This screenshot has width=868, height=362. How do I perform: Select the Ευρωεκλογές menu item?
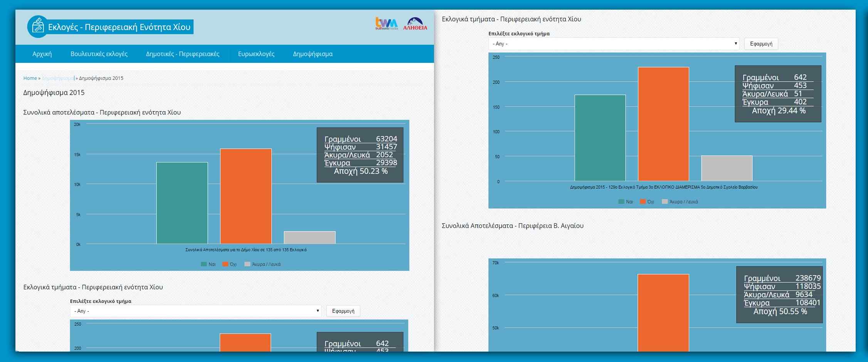pyautogui.click(x=256, y=54)
